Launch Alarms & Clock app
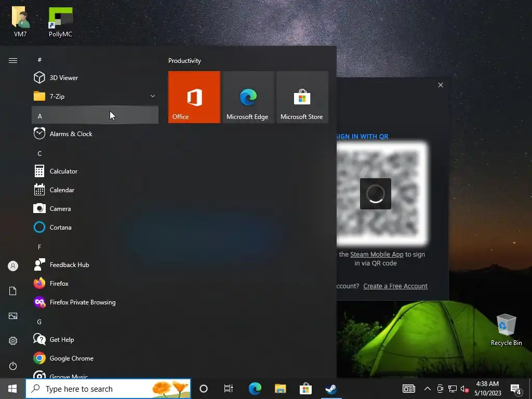The width and height of the screenshot is (532, 399). click(95, 134)
